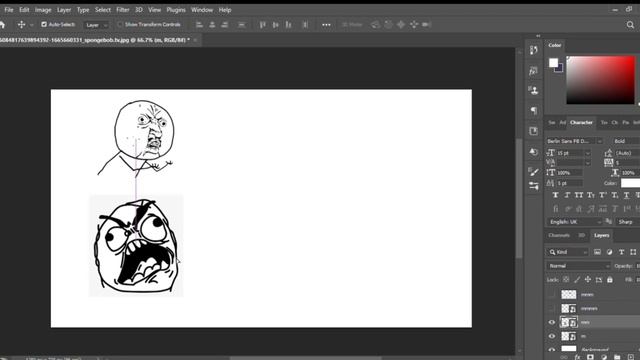Close the spongebob document tab
Viewport: 640px width, 360px height.
tap(196, 40)
